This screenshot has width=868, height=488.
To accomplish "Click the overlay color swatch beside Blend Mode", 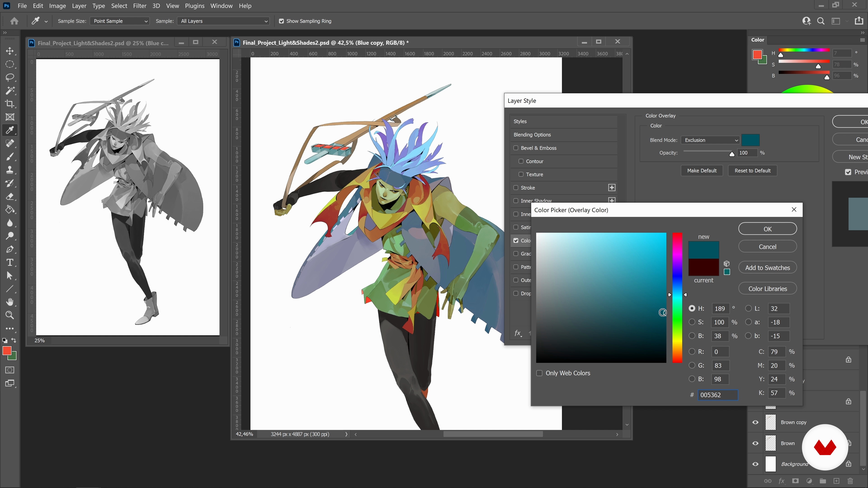I will (x=750, y=140).
